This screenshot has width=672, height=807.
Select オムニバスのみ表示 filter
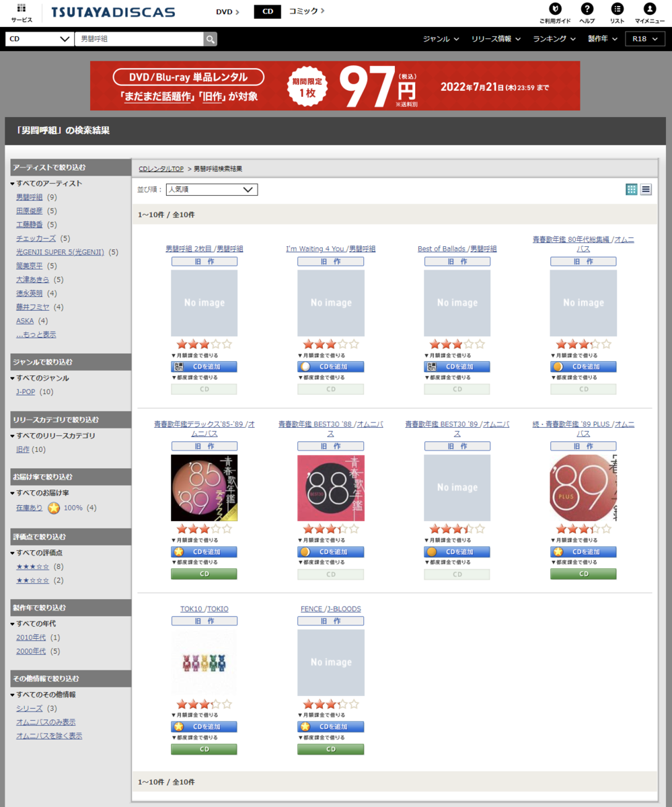pyautogui.click(x=46, y=722)
